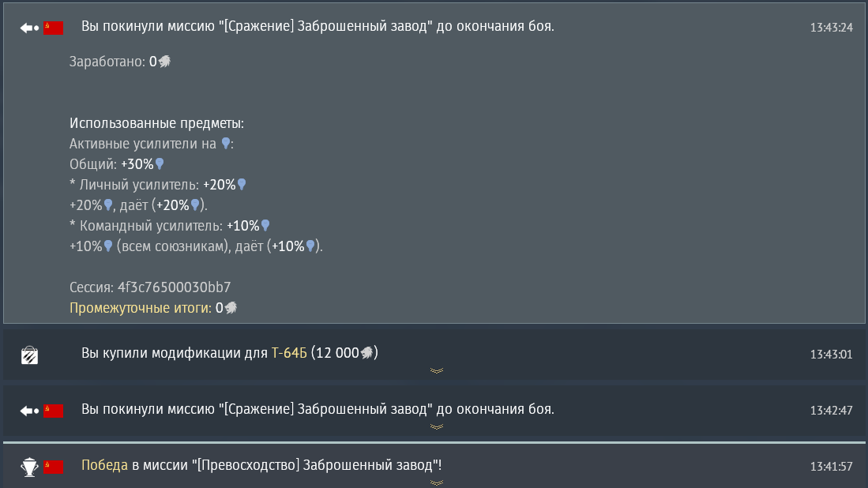This screenshot has height=488, width=868.
Task: Click the research bulb icon after Общий +30%
Action: [x=160, y=163]
